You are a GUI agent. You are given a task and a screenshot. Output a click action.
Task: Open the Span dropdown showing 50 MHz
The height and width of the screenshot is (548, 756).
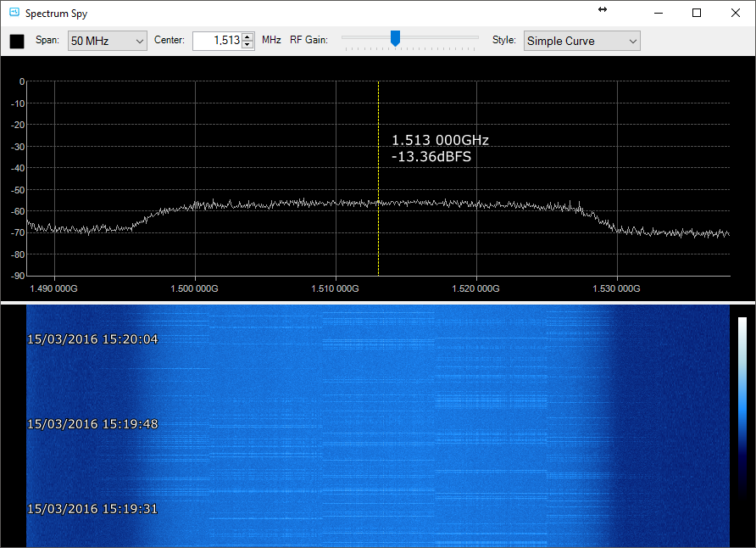(x=107, y=41)
